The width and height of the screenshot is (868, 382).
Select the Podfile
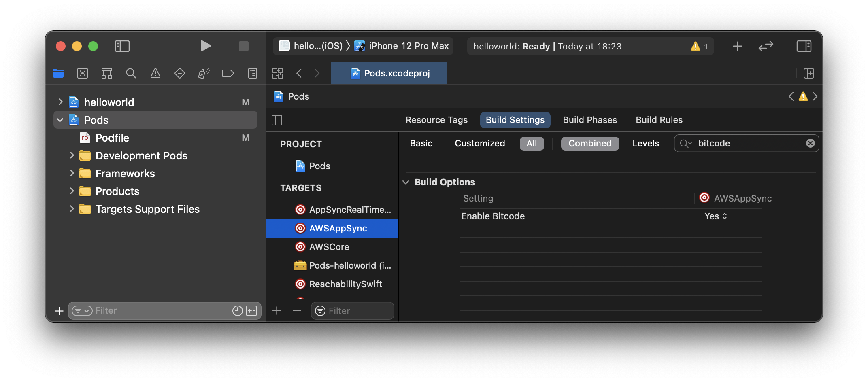point(112,138)
